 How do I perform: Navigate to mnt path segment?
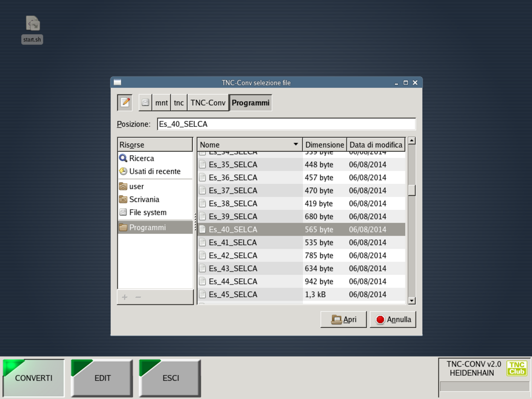[161, 103]
